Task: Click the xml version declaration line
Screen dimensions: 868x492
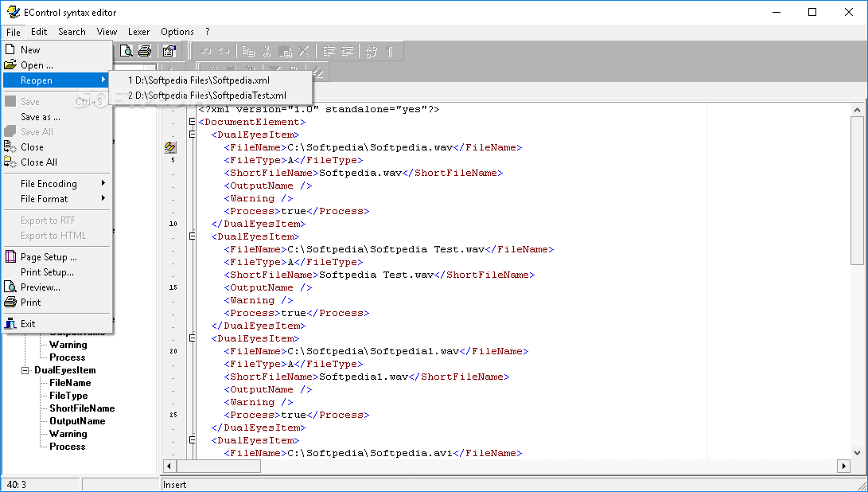Action: pyautogui.click(x=319, y=109)
